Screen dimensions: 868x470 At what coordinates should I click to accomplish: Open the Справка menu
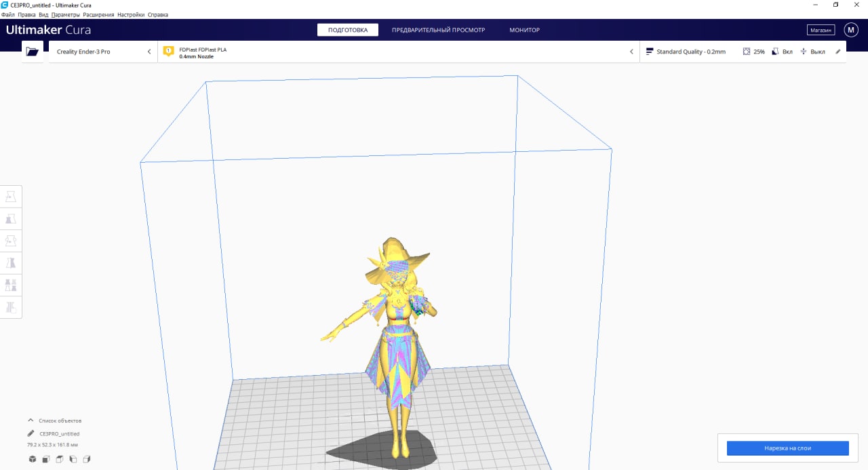coord(158,14)
